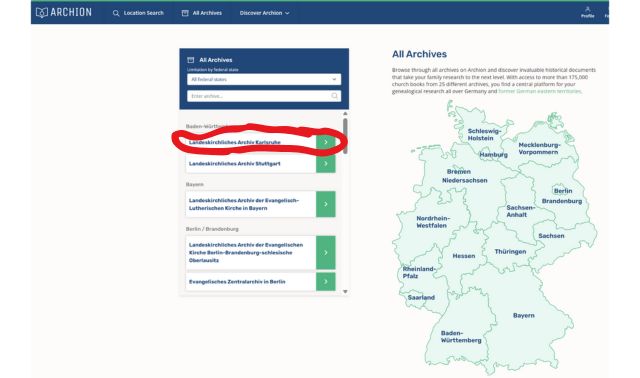Open Bayern Lutherische Kirche archive green arrow
The width and height of the screenshot is (640, 378).
click(326, 204)
